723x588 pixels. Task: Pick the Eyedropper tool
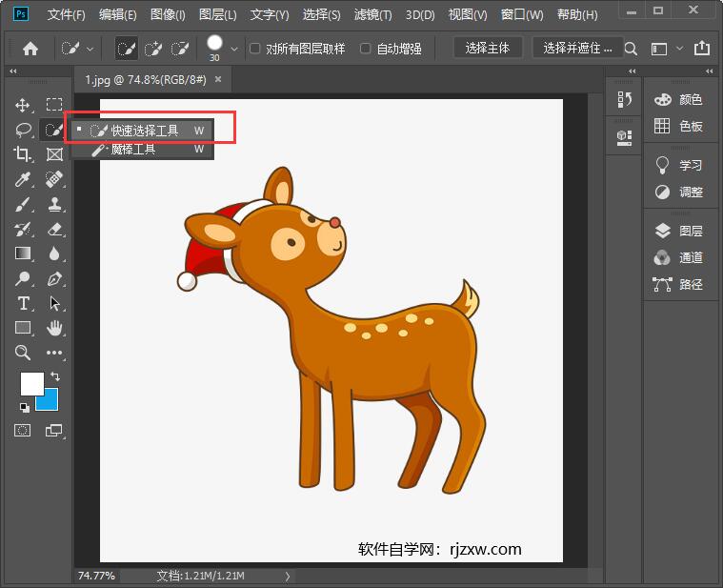(23, 179)
